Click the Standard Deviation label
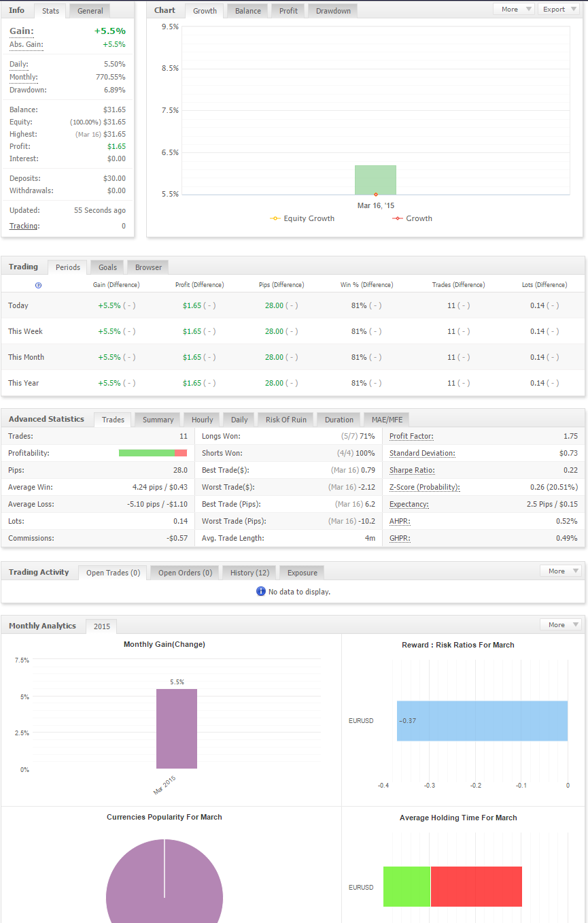The height and width of the screenshot is (923, 588). click(x=422, y=453)
